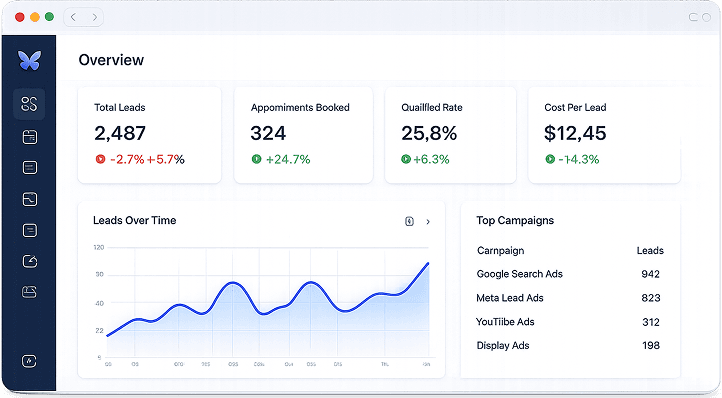
Task: Click the Leads column header
Action: coord(650,251)
